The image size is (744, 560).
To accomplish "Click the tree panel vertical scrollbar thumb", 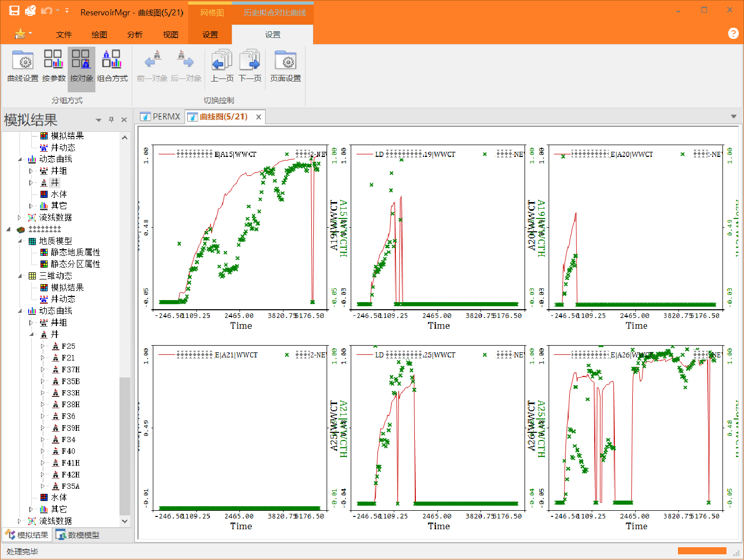I will point(124,446).
